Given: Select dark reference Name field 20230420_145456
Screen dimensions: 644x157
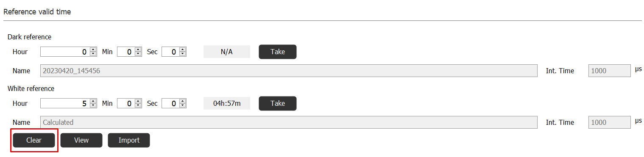Looking at the screenshot, I should (x=289, y=71).
